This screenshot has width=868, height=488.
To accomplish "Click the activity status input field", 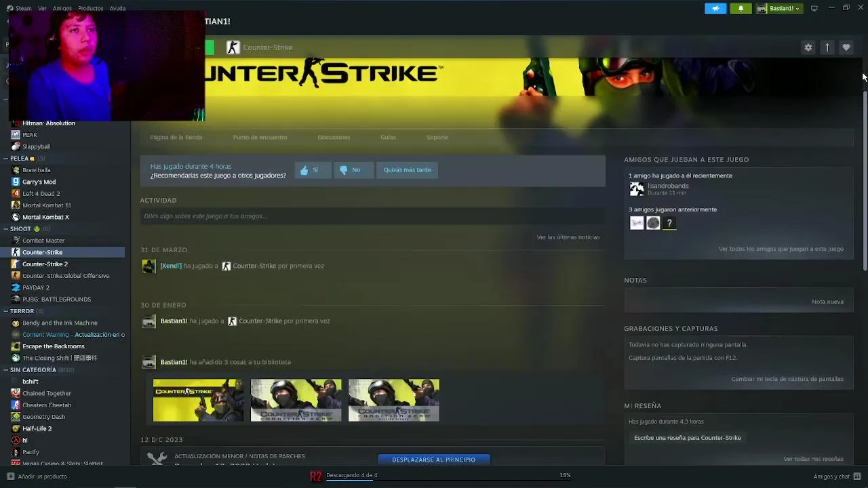I will [372, 216].
